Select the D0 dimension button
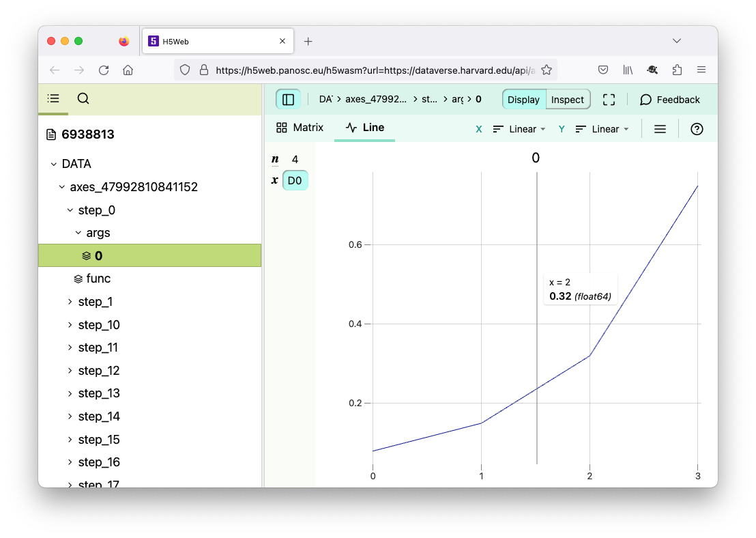The height and width of the screenshot is (538, 756). click(295, 180)
